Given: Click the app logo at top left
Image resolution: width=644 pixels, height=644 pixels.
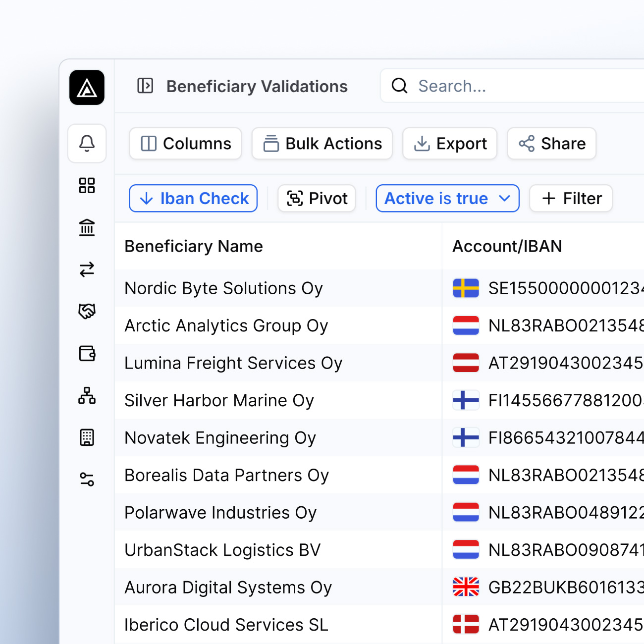Looking at the screenshot, I should (x=87, y=88).
